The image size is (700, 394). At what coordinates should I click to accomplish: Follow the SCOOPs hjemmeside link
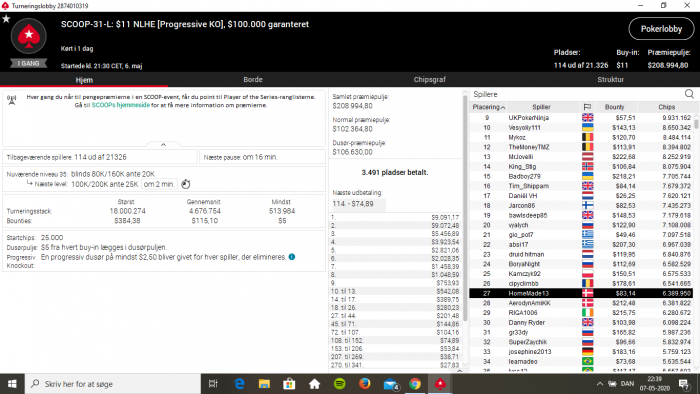[121, 105]
